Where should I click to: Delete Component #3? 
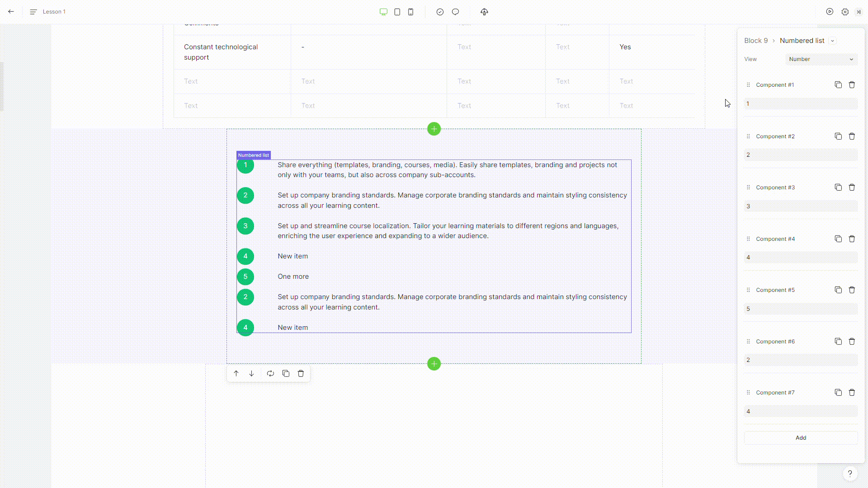pos(852,188)
